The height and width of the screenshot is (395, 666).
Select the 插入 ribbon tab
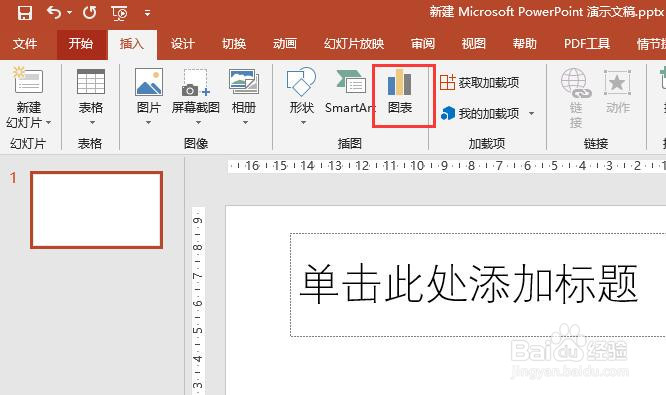pos(132,44)
